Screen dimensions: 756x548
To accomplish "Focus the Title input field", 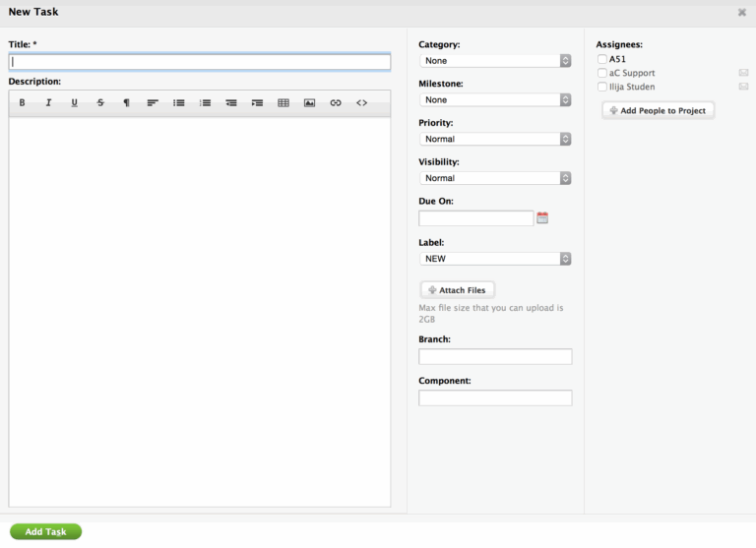I will [x=200, y=62].
